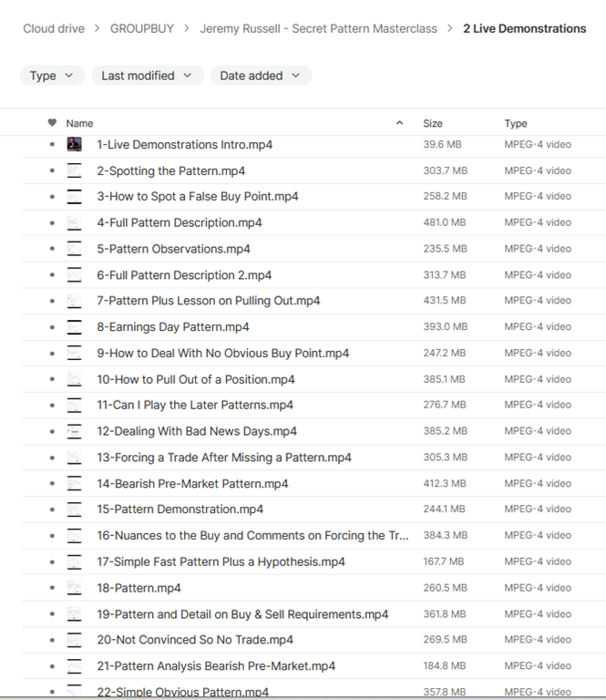
Task: Select file name 16-Nuances to the Buy and Comments
Action: [252, 535]
